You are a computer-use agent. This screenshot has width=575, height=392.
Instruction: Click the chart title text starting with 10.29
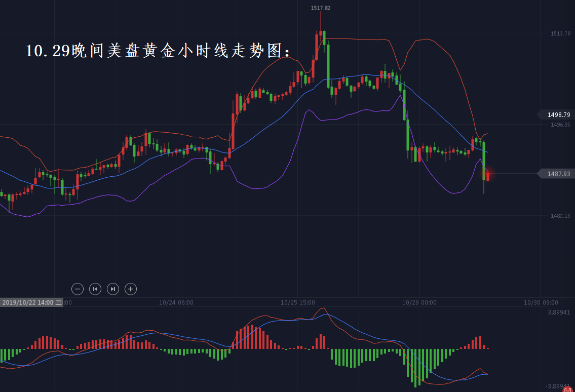[159, 51]
